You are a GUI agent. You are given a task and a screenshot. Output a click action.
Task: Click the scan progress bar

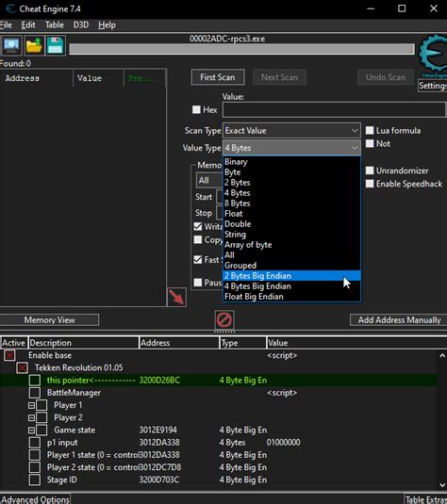click(241, 49)
